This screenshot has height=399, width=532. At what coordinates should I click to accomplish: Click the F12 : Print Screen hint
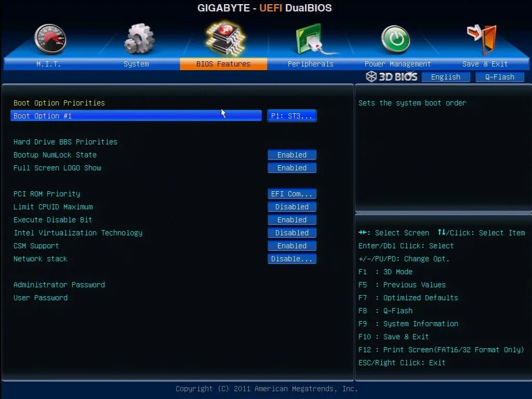coord(441,350)
